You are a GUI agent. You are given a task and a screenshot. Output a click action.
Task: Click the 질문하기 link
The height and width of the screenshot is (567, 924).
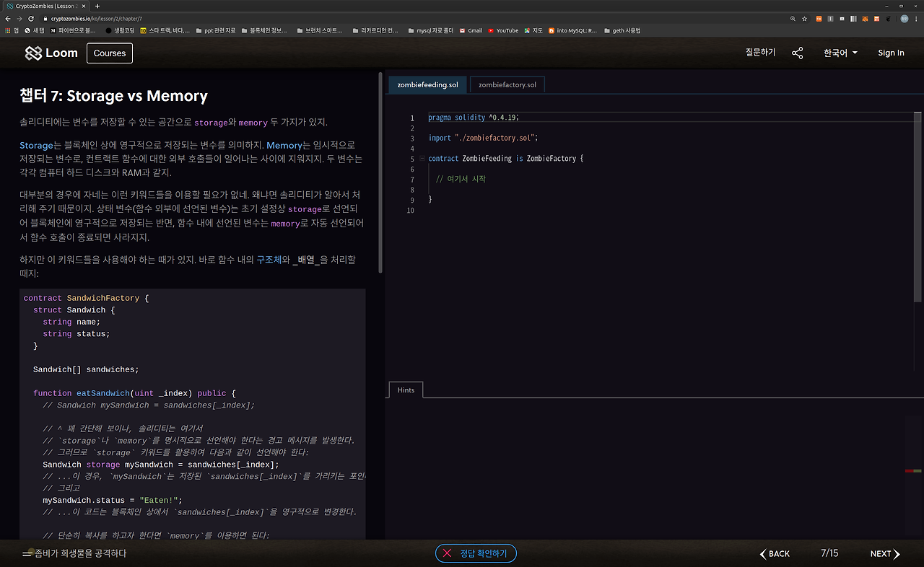(760, 53)
